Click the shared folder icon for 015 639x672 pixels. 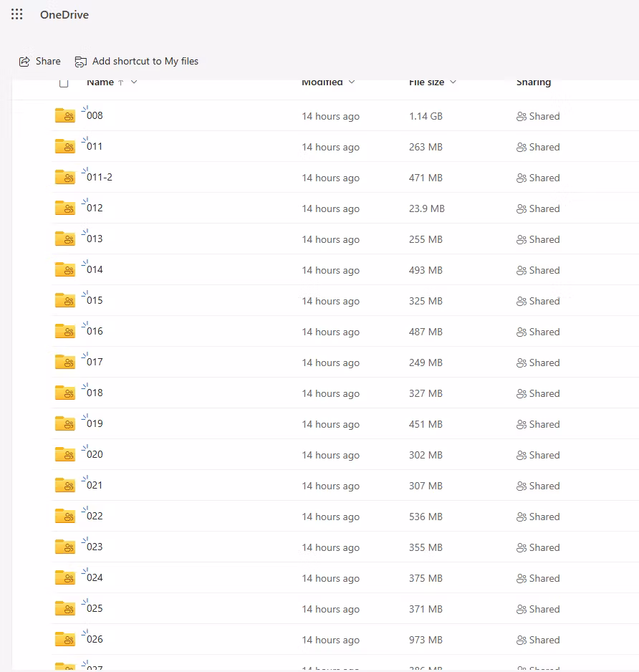click(x=65, y=301)
